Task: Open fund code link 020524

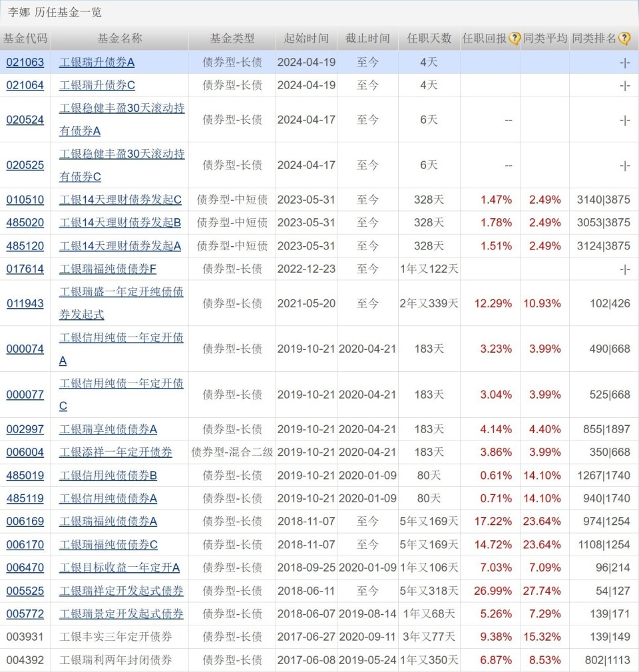Action: coord(25,120)
